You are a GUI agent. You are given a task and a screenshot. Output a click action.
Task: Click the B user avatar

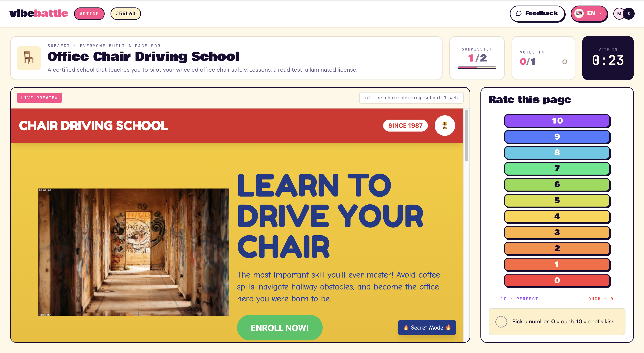[628, 14]
